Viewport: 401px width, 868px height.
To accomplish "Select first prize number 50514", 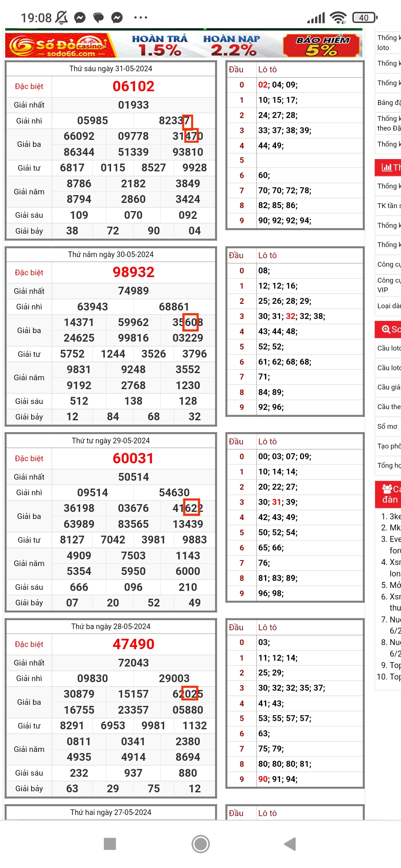I will [133, 477].
